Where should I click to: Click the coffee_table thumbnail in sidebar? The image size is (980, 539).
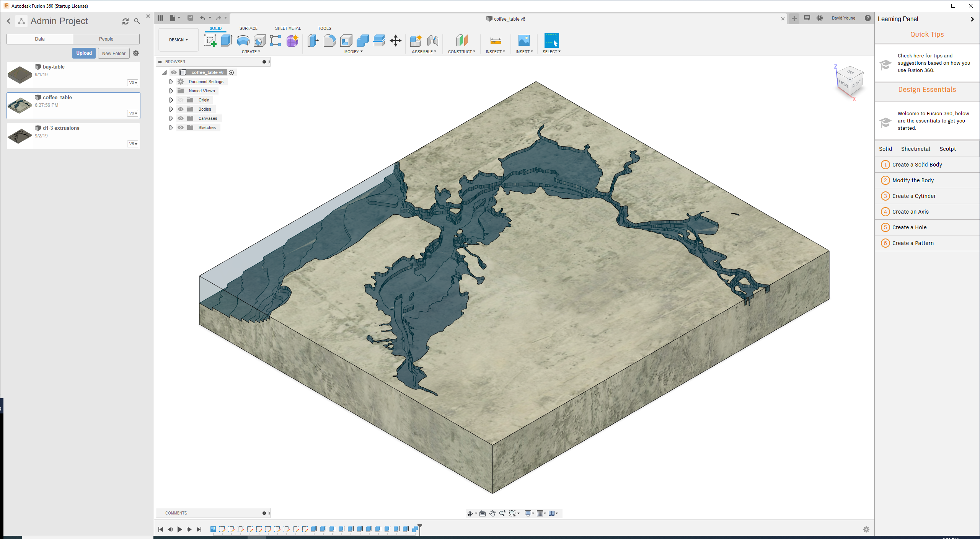click(x=21, y=103)
